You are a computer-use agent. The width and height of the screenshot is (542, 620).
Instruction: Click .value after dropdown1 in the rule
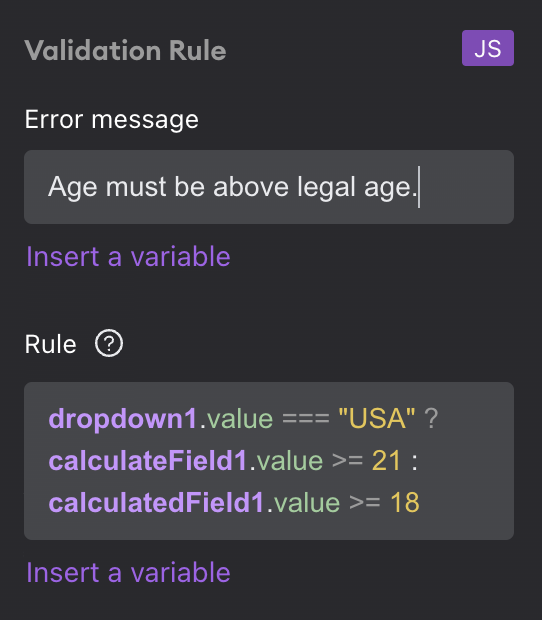click(x=236, y=419)
